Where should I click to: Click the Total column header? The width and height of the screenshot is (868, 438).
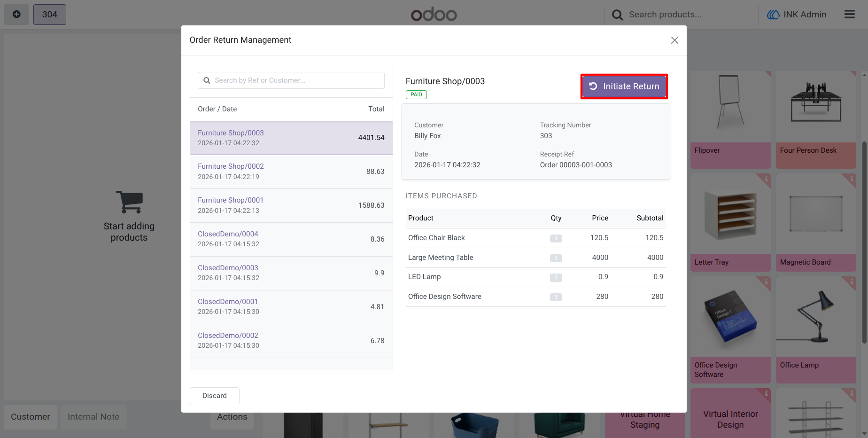(x=376, y=109)
